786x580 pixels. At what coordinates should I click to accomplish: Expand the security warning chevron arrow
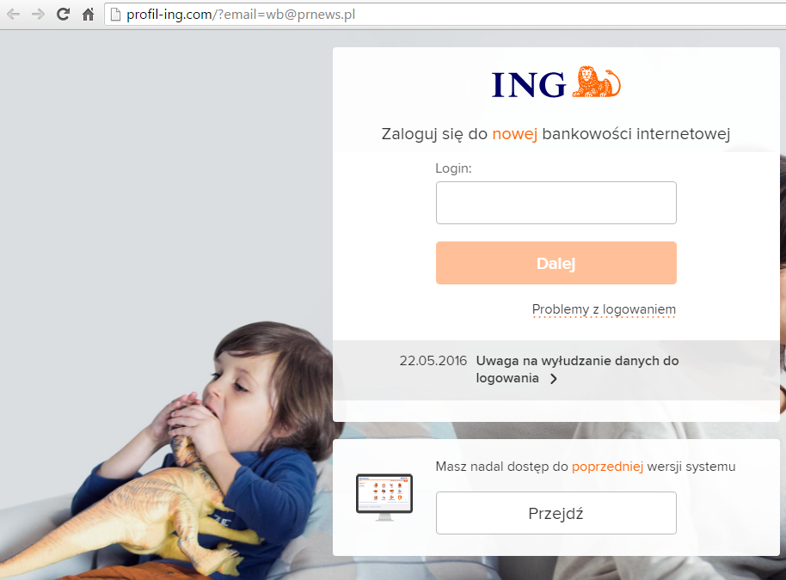pos(553,379)
